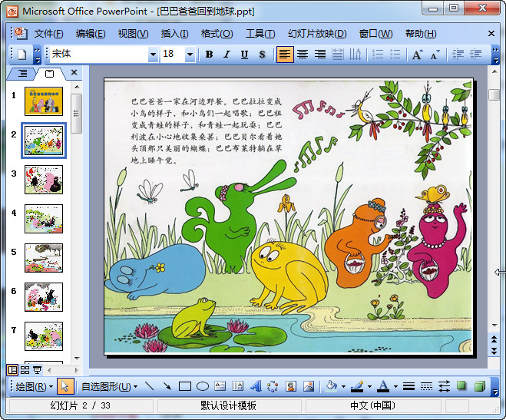Screen dimensions: 506x420
Task: Open the 插入(I) menu
Action: click(x=174, y=34)
